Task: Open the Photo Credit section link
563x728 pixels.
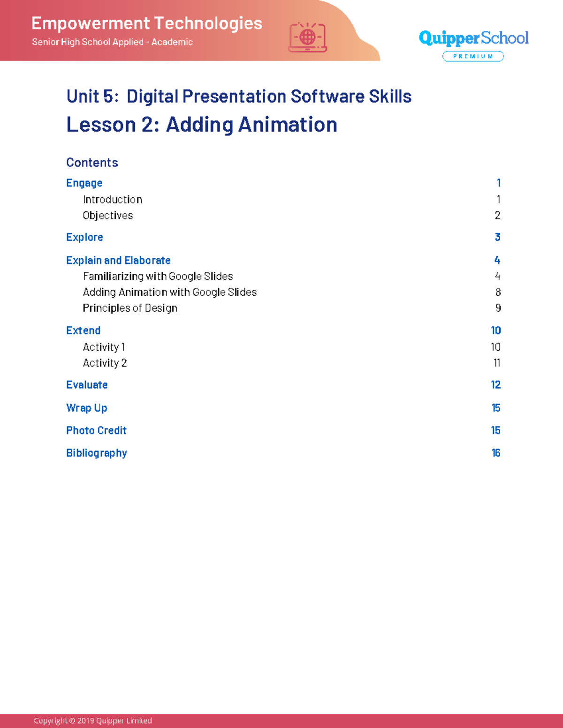Action: pos(96,430)
